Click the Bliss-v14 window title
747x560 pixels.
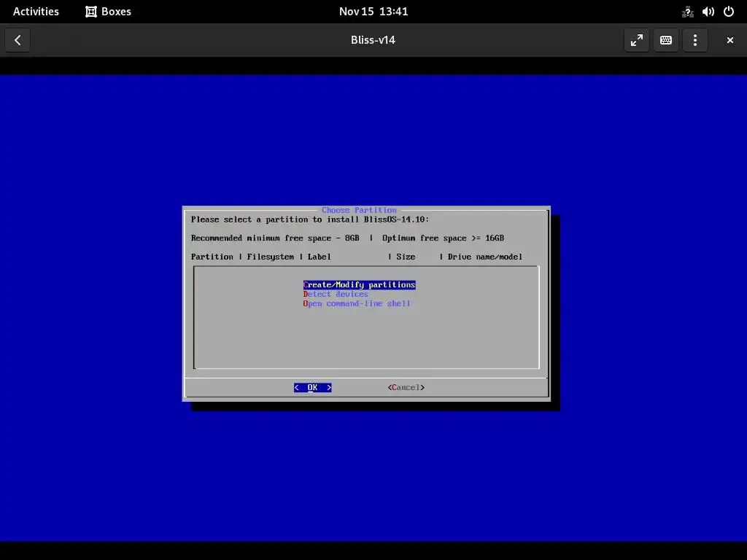pyautogui.click(x=373, y=40)
